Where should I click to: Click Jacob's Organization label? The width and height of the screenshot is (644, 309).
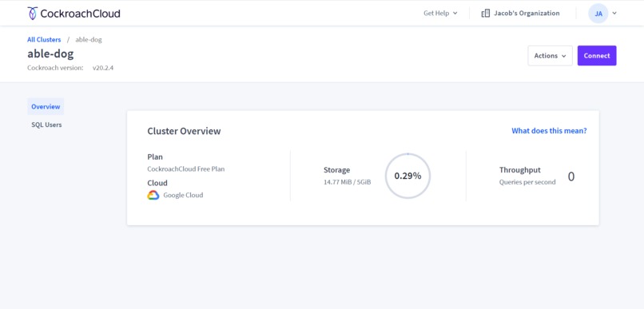click(x=527, y=13)
